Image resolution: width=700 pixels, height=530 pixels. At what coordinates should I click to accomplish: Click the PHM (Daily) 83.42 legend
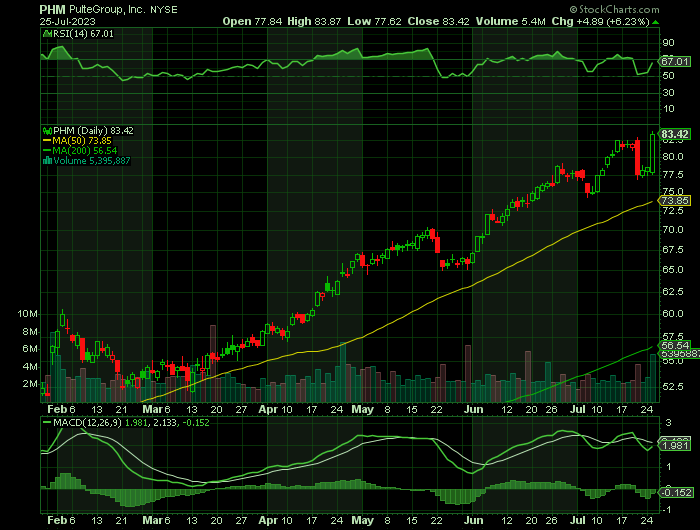click(93, 130)
